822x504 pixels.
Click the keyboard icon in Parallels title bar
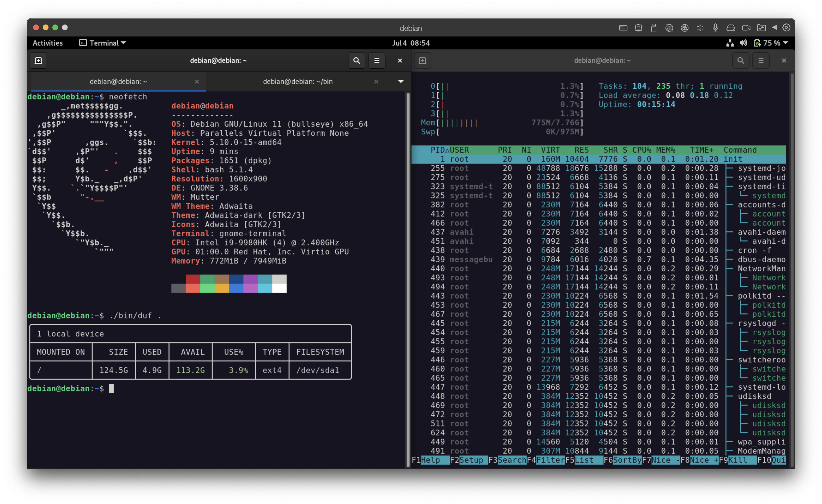tap(623, 28)
